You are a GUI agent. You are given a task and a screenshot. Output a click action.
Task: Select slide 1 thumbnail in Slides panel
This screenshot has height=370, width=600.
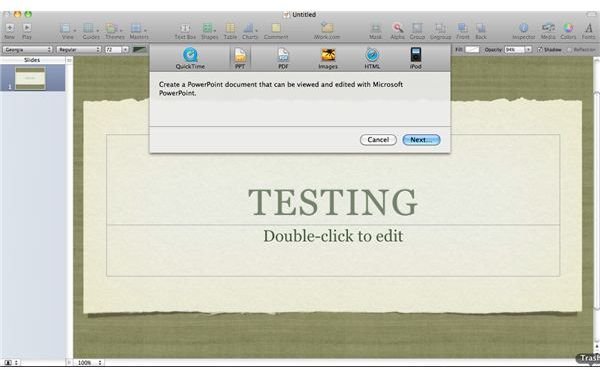click(30, 78)
